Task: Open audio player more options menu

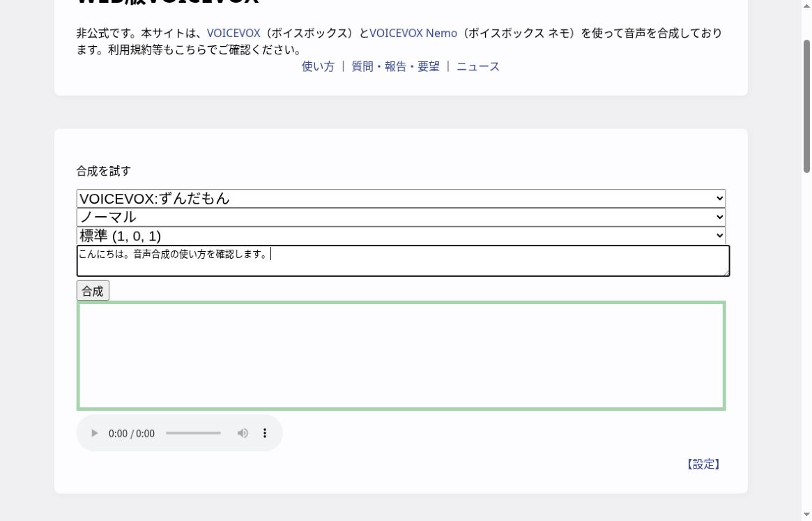Action: 265,433
